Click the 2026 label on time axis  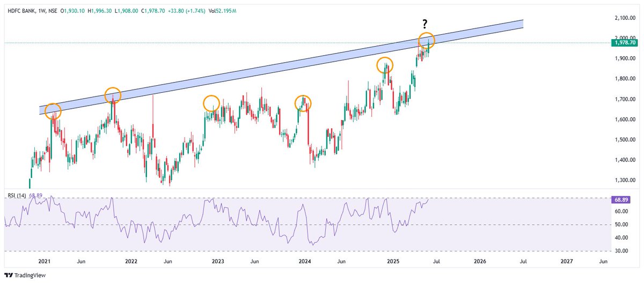coord(480,262)
